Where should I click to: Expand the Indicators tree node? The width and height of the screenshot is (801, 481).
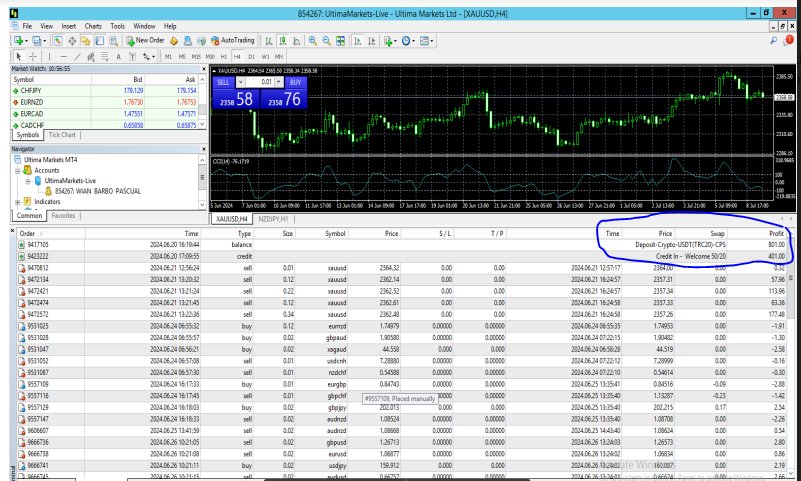pos(17,202)
